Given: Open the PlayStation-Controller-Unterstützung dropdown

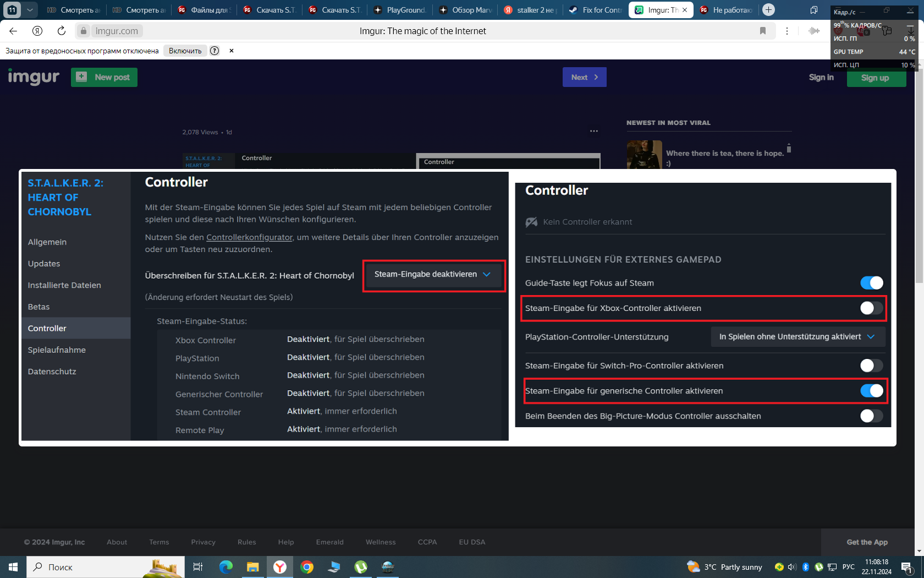Looking at the screenshot, I should click(x=798, y=337).
